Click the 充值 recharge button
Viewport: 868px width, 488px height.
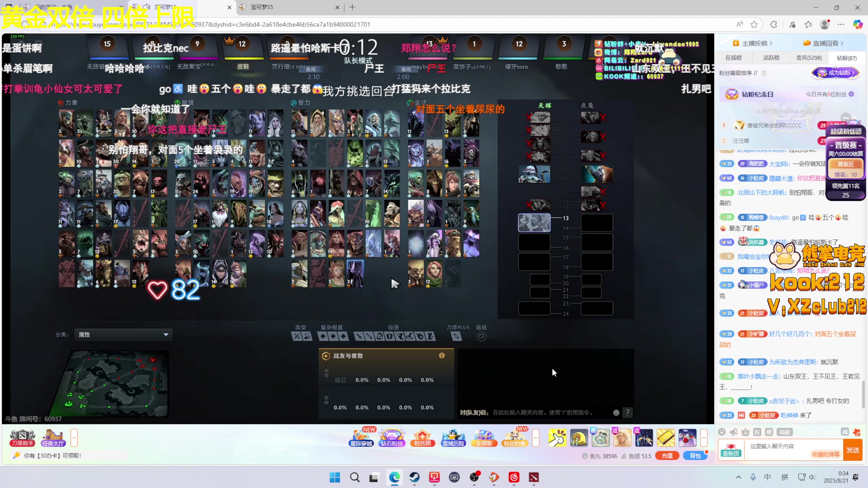click(x=667, y=456)
